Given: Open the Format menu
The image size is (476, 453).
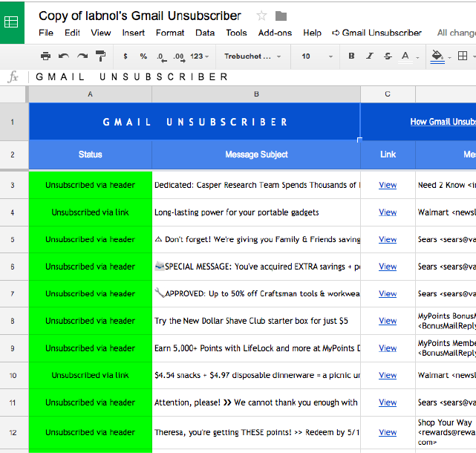Looking at the screenshot, I should tap(170, 33).
